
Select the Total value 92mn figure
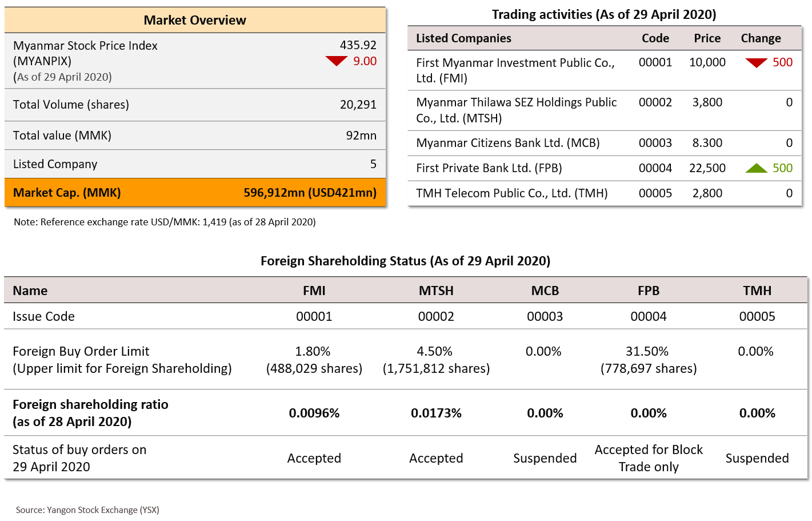pos(361,136)
